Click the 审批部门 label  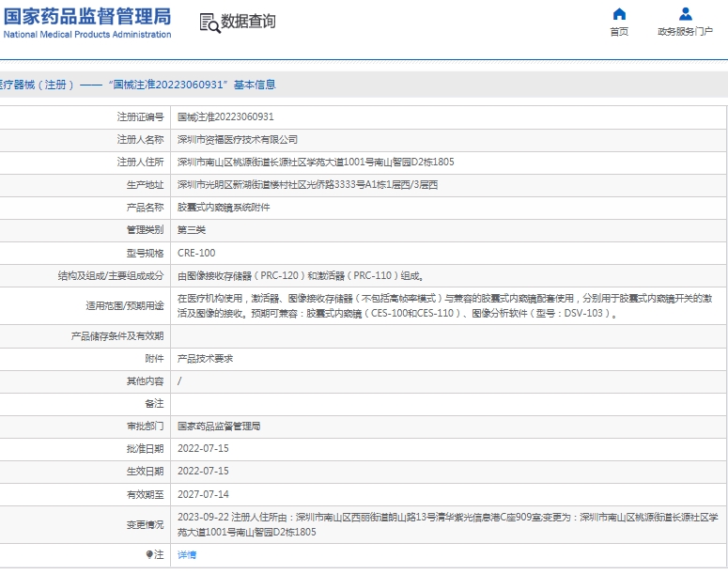coord(145,427)
